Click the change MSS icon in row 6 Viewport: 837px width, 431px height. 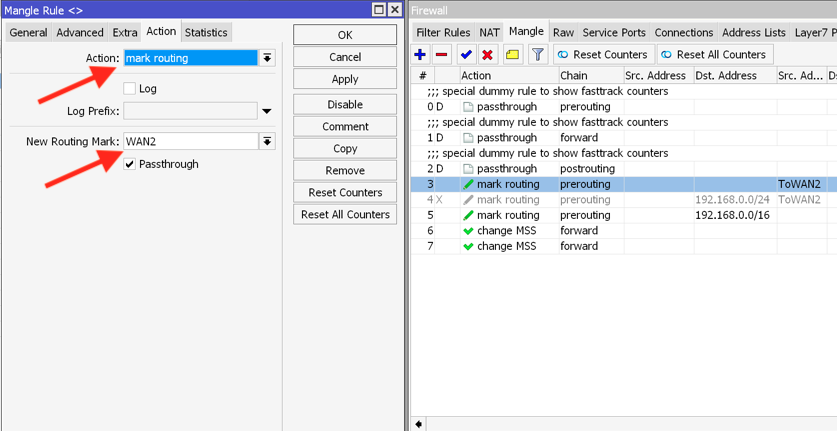[x=468, y=231]
